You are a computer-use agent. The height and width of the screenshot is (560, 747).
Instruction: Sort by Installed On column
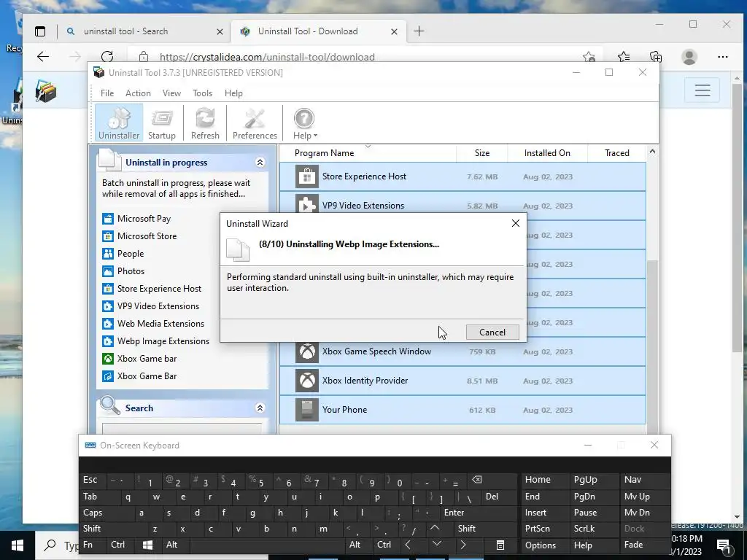point(547,153)
